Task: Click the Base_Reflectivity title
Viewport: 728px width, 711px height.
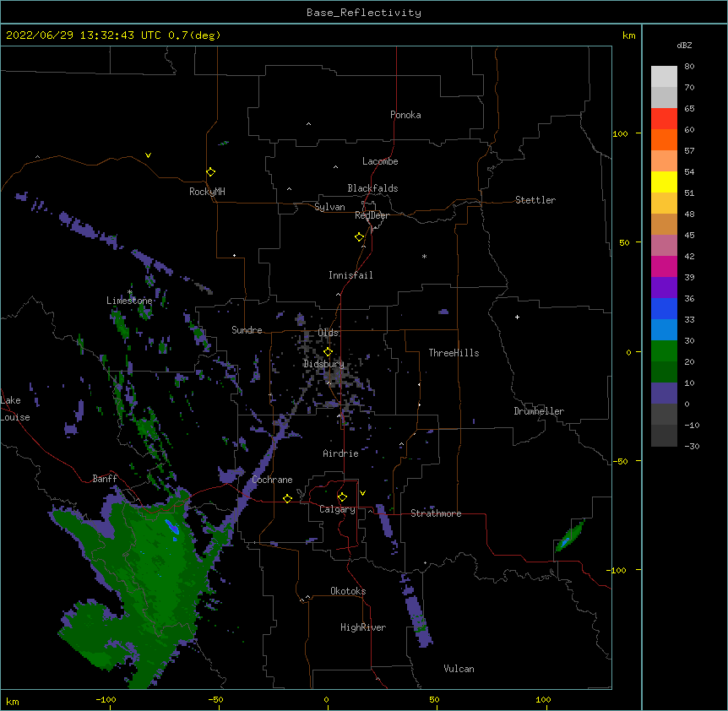Action: click(364, 13)
